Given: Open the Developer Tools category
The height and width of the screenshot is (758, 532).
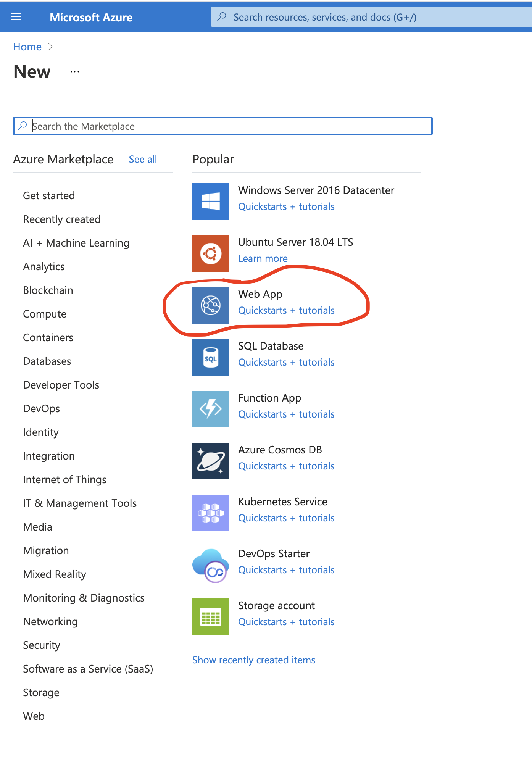Looking at the screenshot, I should (x=61, y=385).
